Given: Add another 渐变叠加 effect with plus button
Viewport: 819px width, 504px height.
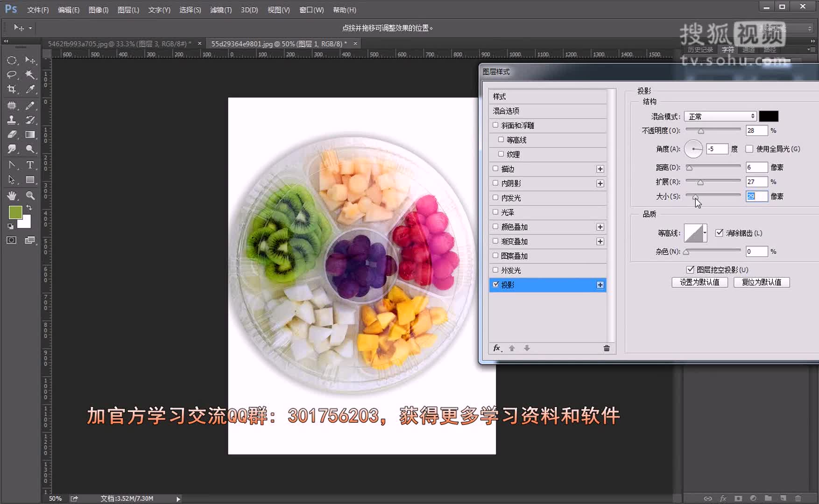Looking at the screenshot, I should point(600,241).
